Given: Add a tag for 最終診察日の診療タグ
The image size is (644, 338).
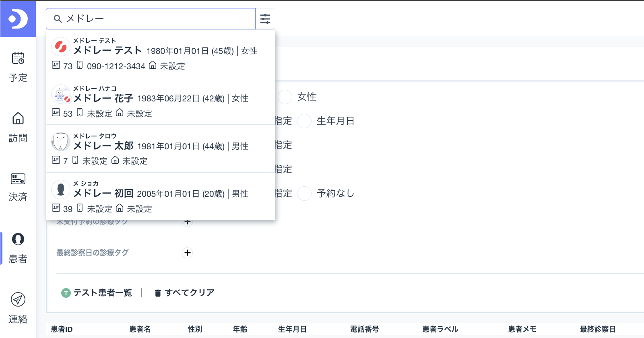Looking at the screenshot, I should pos(187,253).
